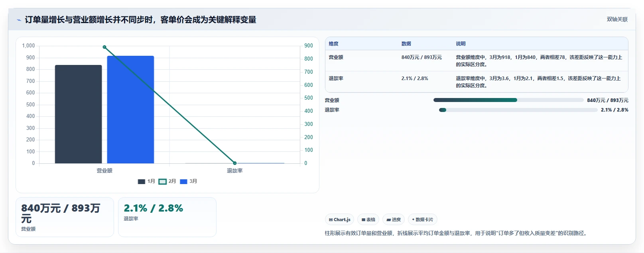Click the 双轴关联 tag in header

click(x=617, y=19)
